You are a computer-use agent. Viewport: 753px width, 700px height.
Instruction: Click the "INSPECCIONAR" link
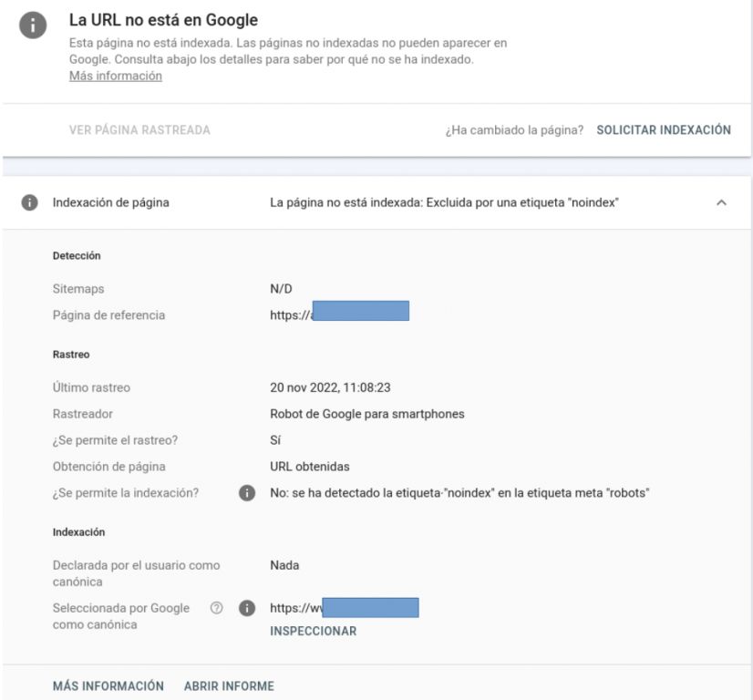[313, 631]
